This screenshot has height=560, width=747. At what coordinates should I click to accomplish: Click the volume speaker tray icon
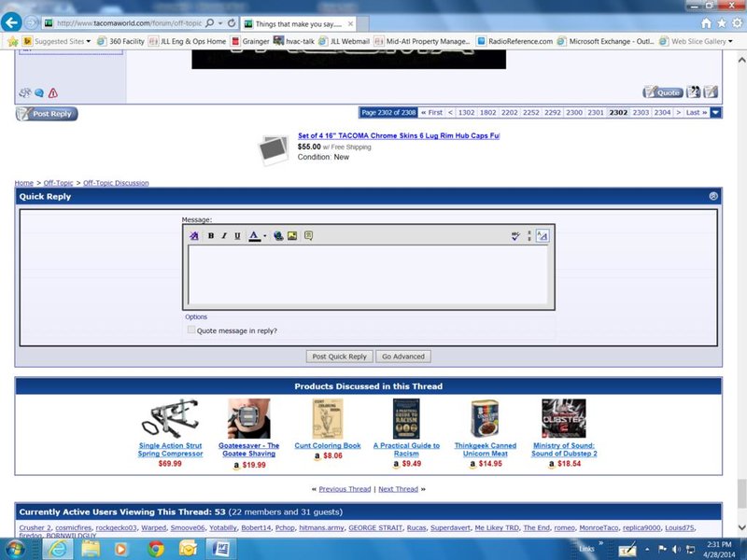point(676,550)
